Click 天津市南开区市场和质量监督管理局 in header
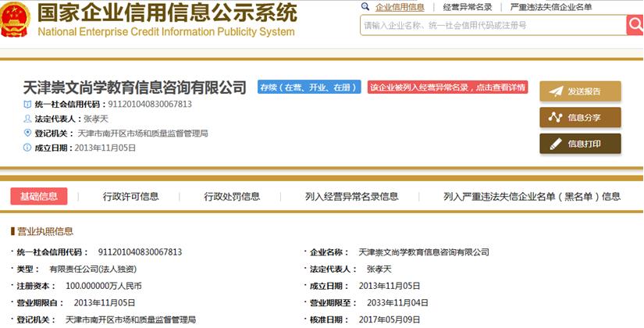This screenshot has width=644, height=328. 143,134
